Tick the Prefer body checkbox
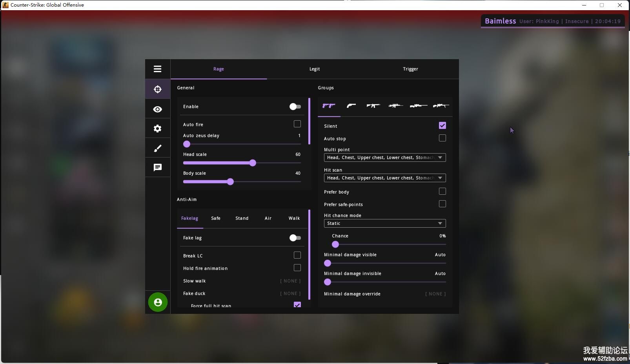 coord(442,191)
